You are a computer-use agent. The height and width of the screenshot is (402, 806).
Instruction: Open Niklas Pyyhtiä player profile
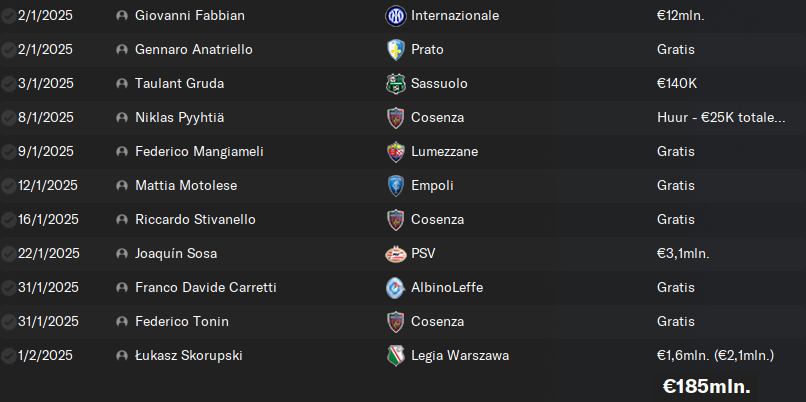click(179, 118)
